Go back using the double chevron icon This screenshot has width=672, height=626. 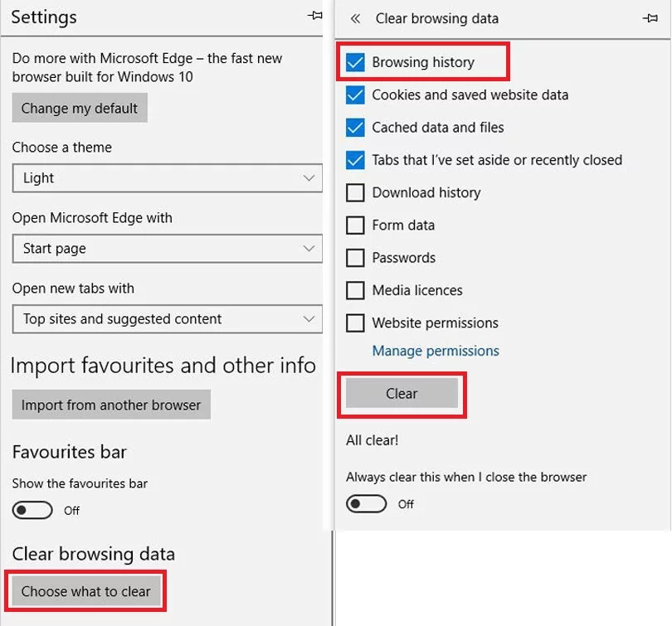(x=355, y=18)
